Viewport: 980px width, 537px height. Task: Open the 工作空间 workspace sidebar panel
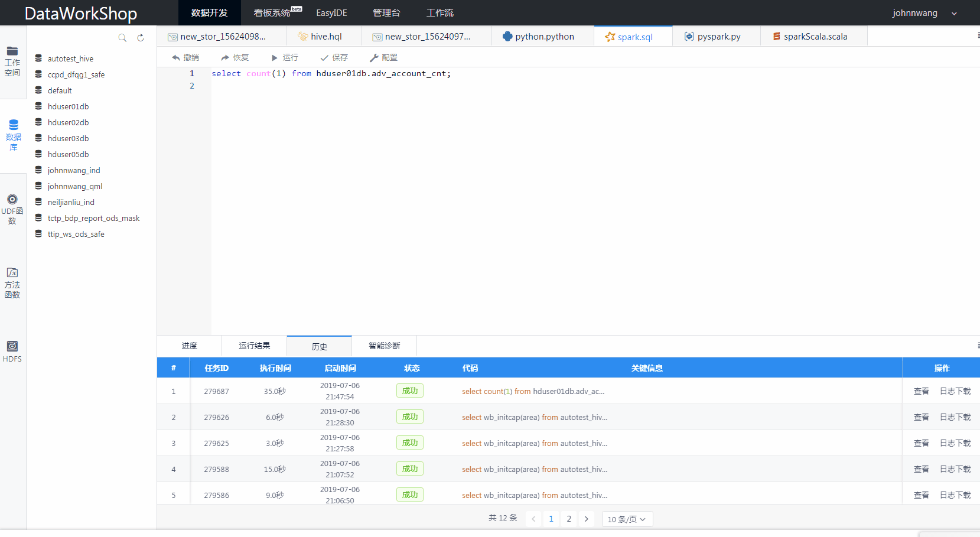tap(12, 61)
